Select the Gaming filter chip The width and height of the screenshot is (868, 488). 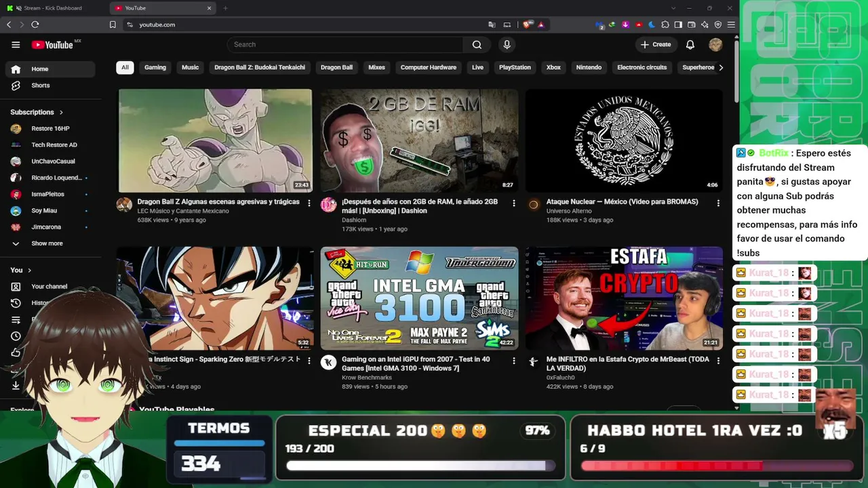[x=155, y=68]
